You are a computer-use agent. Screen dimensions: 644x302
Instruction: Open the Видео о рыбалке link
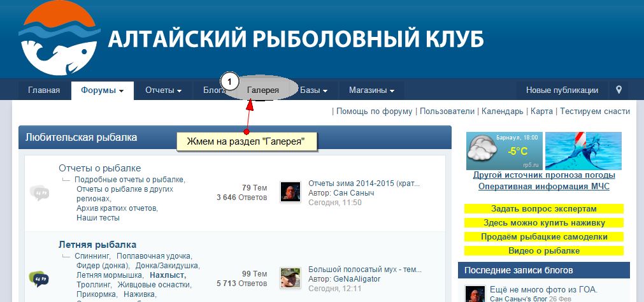click(544, 250)
